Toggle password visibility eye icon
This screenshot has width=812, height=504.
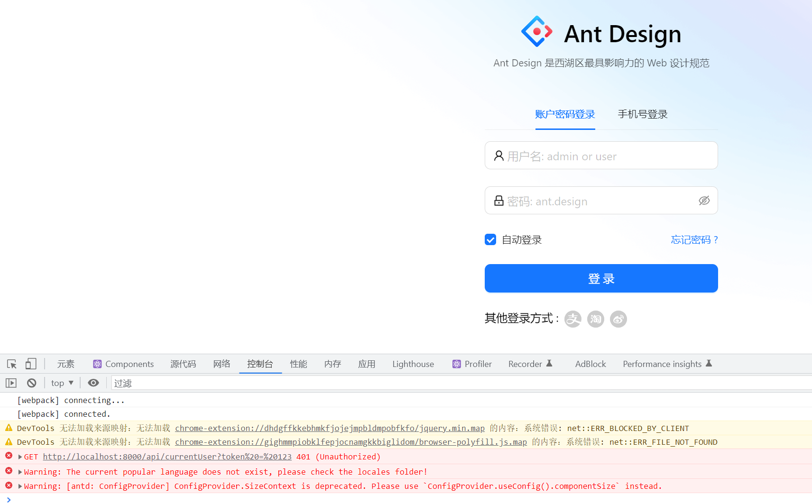[x=704, y=201]
